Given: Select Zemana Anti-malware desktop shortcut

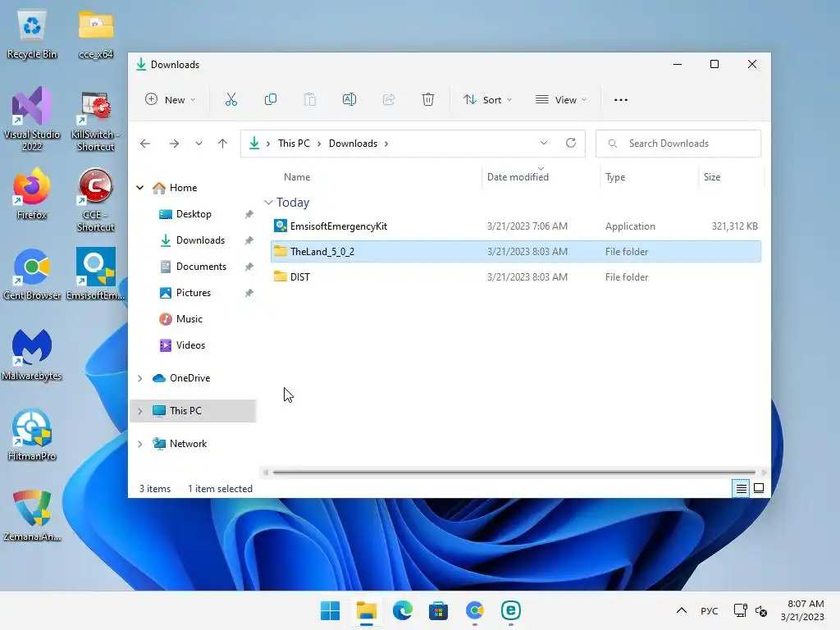Looking at the screenshot, I should pos(32,515).
